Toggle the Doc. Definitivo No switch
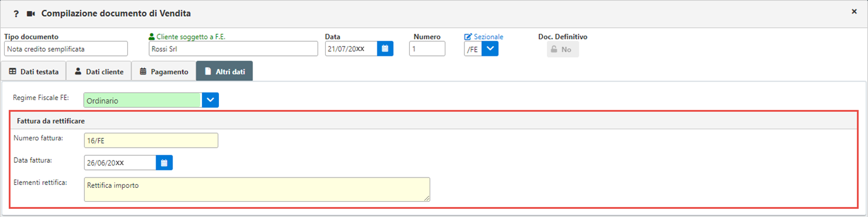This screenshot has height=217, width=868. coord(563,49)
